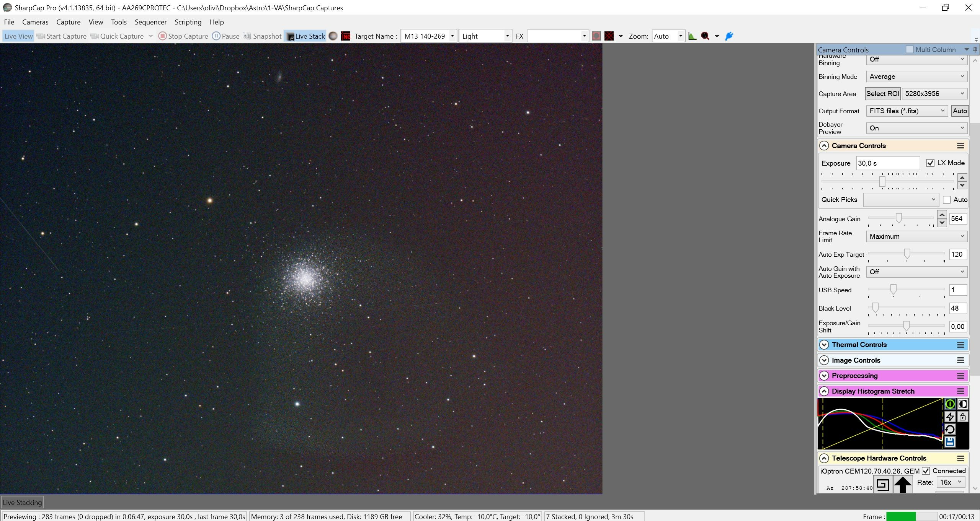Click the blue plug connect hardware icon

coord(729,36)
